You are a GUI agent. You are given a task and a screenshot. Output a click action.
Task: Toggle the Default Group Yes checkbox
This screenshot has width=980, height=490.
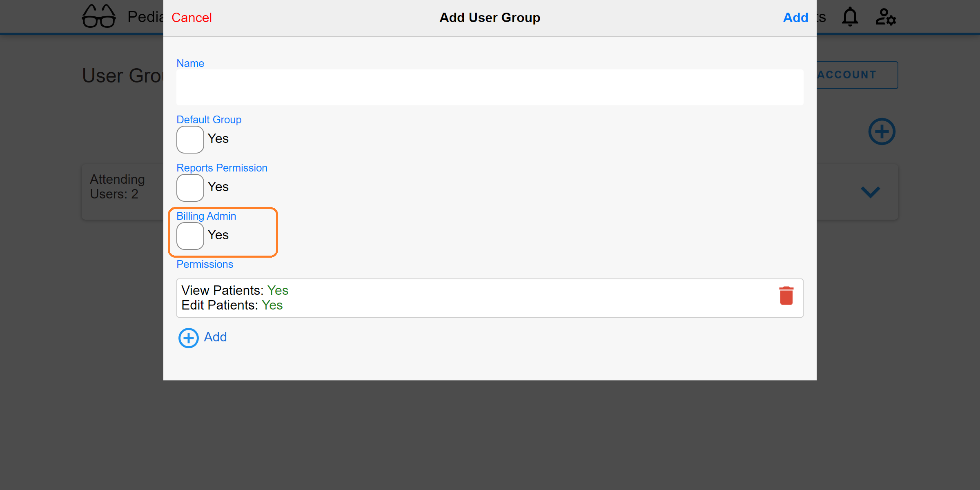(x=189, y=139)
